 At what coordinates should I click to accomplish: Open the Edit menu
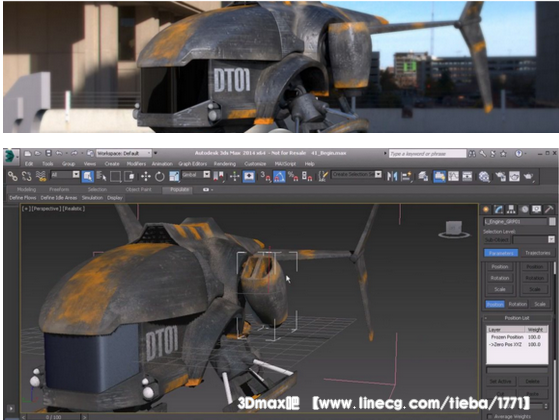[x=29, y=164]
